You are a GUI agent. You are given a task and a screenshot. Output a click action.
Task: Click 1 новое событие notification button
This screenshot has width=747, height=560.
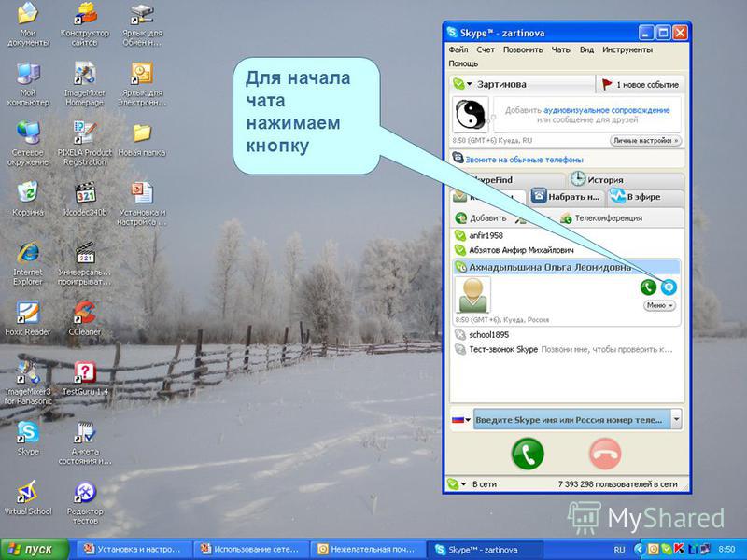coord(640,85)
